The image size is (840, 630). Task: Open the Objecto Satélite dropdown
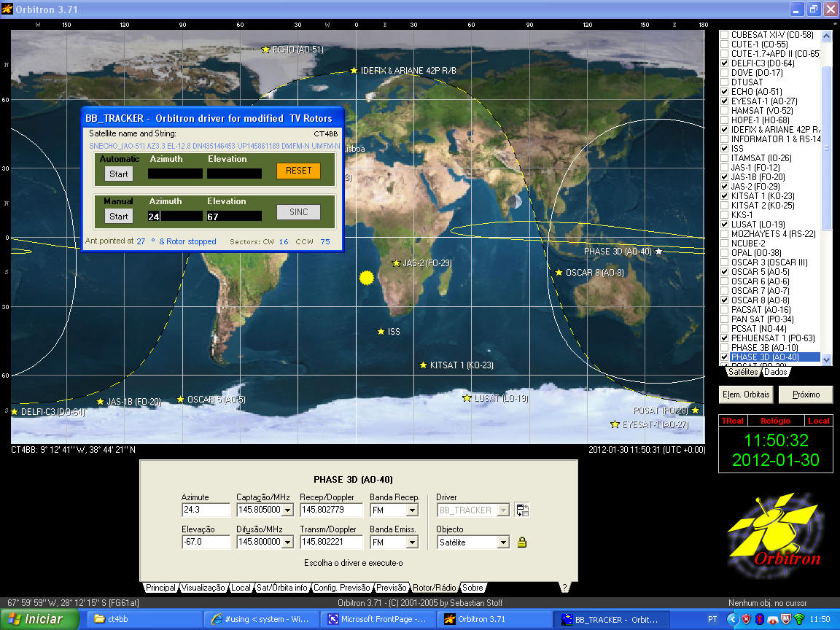[503, 542]
